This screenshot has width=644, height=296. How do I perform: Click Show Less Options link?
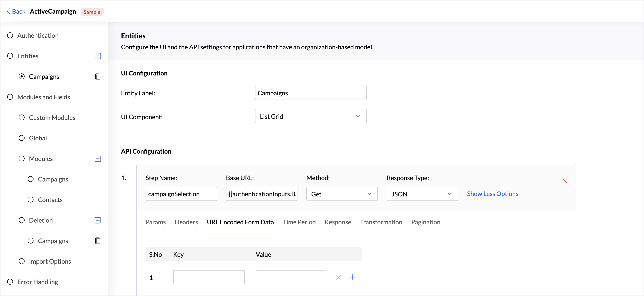(493, 194)
